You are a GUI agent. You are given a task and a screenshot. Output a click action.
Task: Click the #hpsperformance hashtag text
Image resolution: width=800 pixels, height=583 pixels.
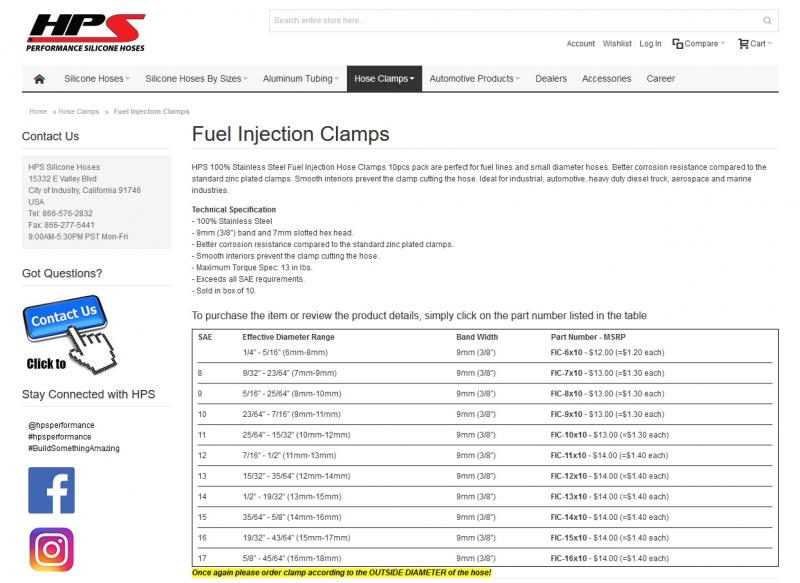coord(60,437)
